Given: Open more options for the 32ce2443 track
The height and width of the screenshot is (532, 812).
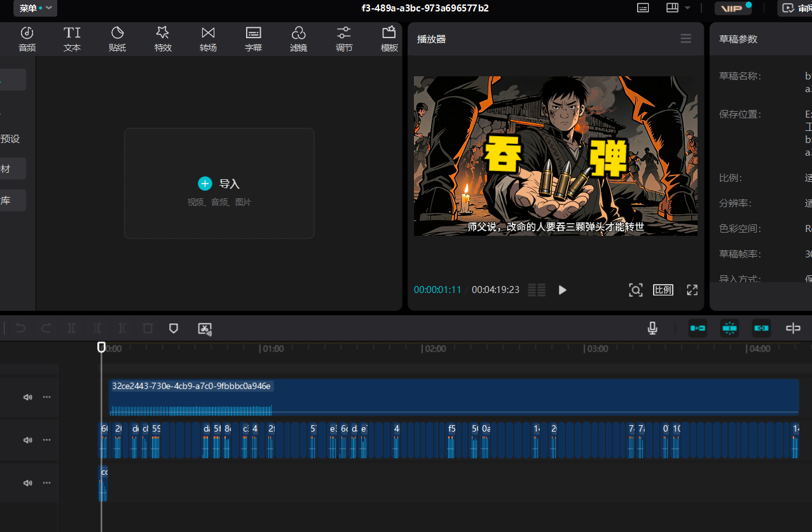Looking at the screenshot, I should [46, 397].
